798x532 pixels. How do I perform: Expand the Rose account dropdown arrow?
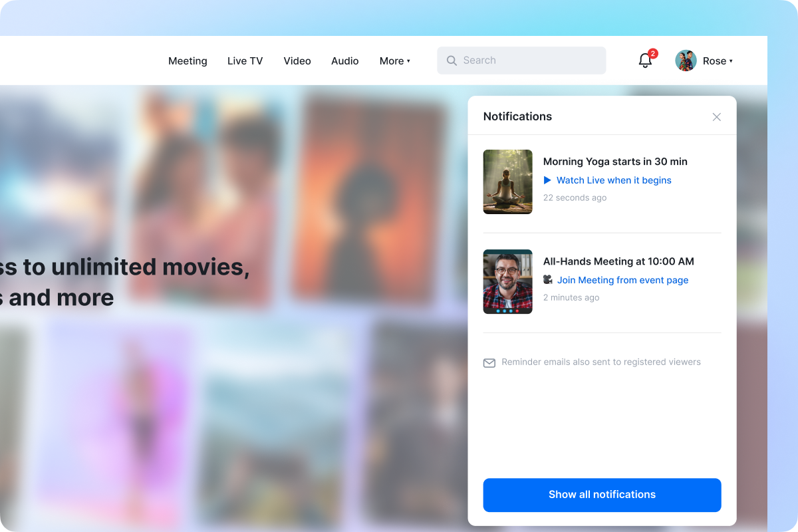pos(731,61)
